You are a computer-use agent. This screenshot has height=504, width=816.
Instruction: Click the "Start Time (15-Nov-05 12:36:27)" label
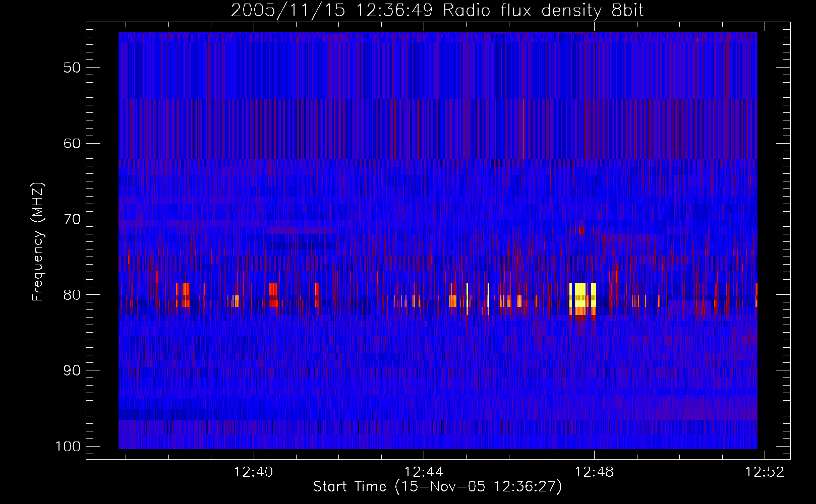point(437,487)
